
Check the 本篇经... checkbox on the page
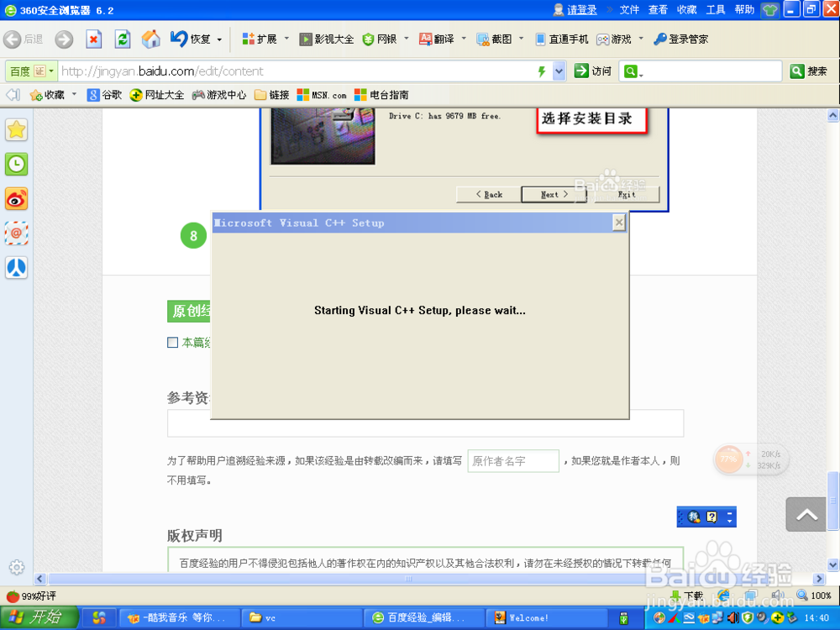pyautogui.click(x=172, y=342)
